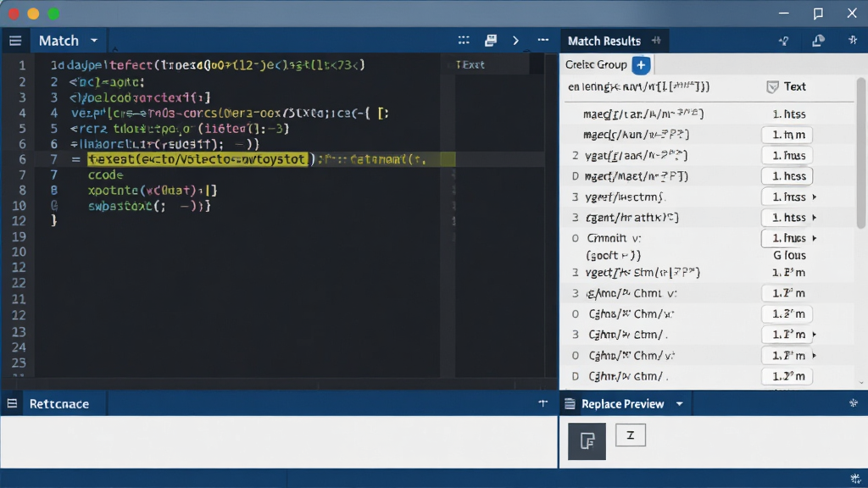
Task: Click the grid dots icon in the editor toolbar
Action: 464,41
